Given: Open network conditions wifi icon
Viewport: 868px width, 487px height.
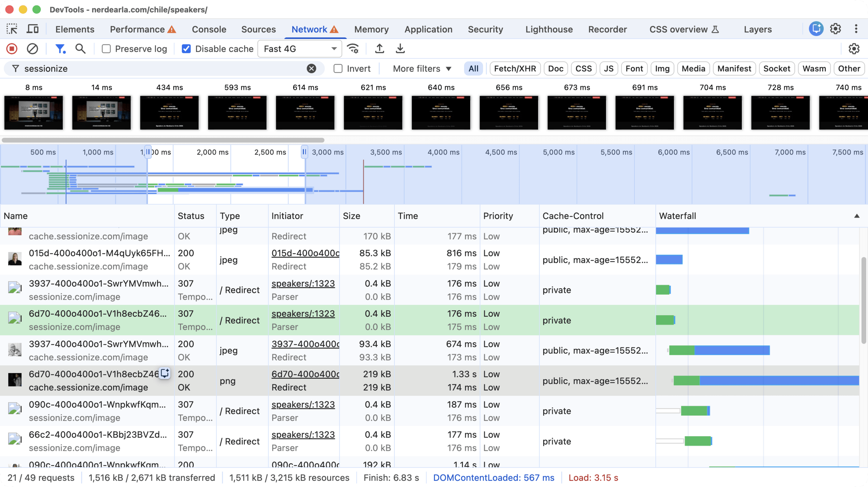Looking at the screenshot, I should point(353,49).
